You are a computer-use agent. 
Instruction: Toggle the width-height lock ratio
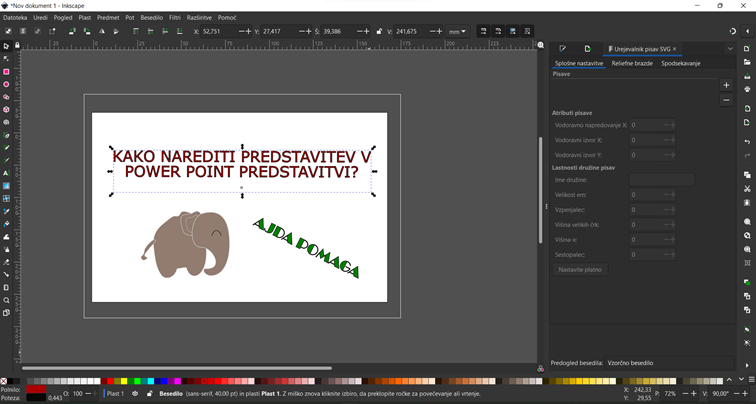click(x=379, y=31)
